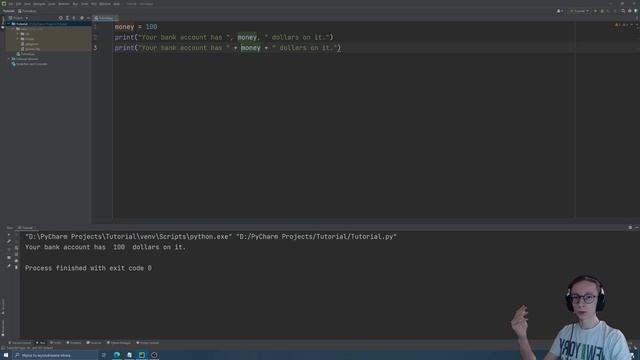Click Select Opened File locate icon
The image size is (640, 360).
(x=60, y=18)
